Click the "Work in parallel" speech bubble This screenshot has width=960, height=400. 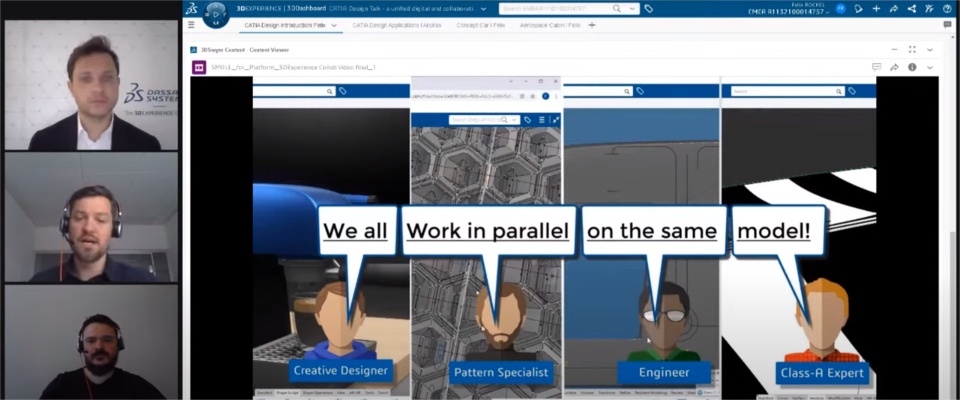click(x=488, y=231)
